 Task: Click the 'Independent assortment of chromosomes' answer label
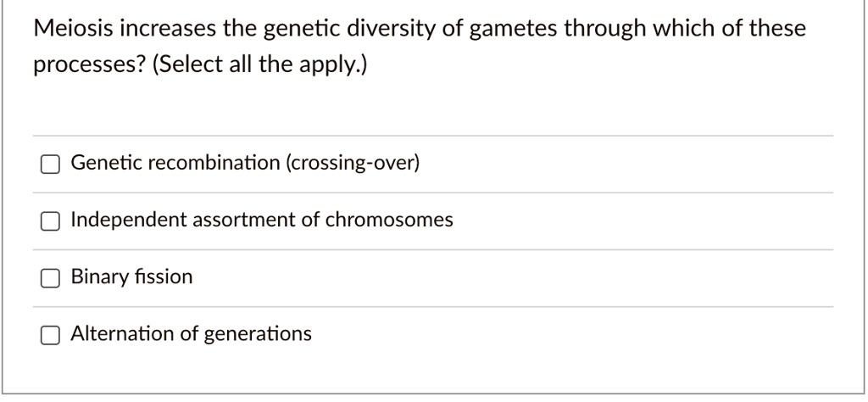(x=262, y=220)
